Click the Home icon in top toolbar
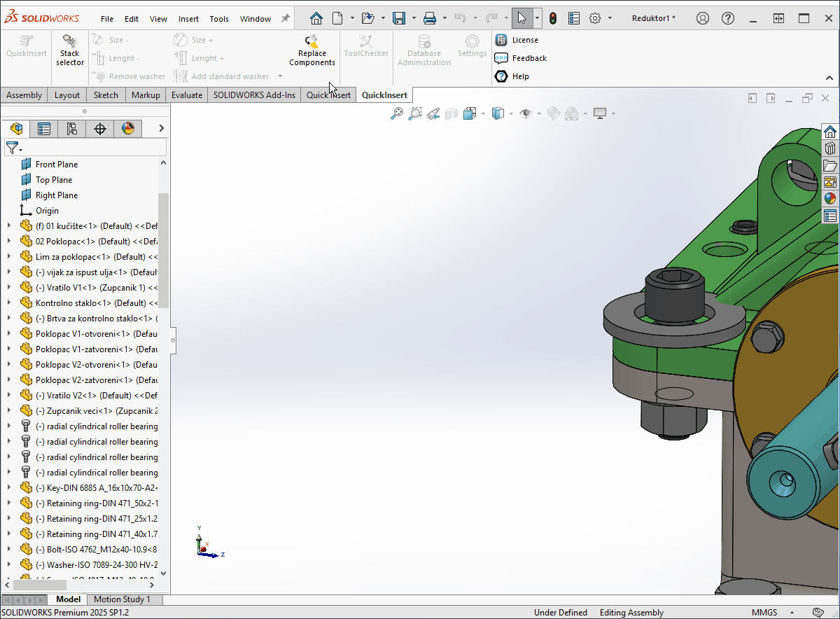Image resolution: width=840 pixels, height=619 pixels. 316,19
